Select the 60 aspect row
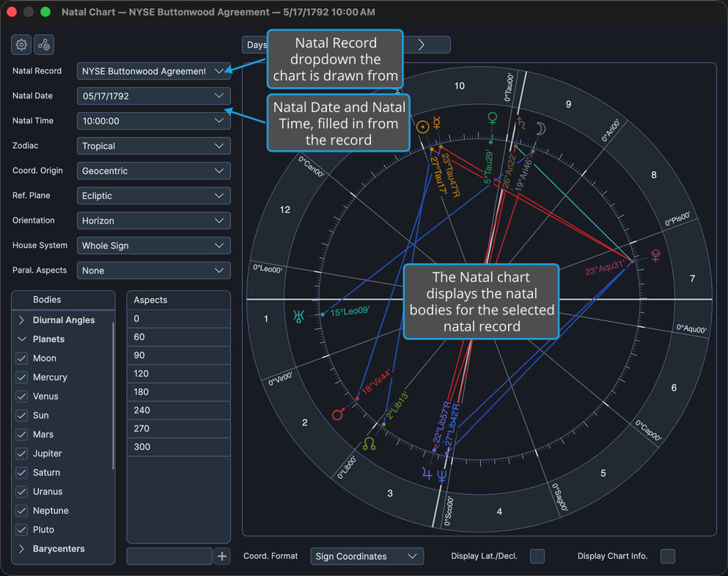Viewport: 728px width, 576px height. click(179, 337)
